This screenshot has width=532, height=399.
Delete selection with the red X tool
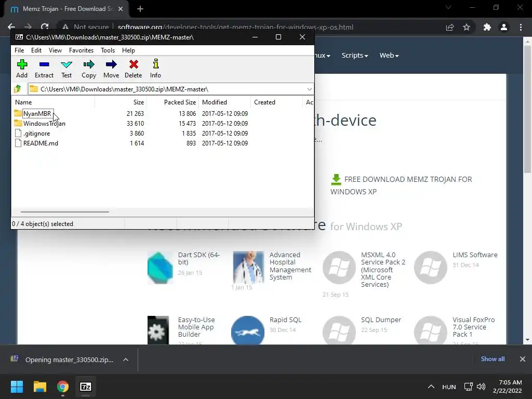[134, 69]
